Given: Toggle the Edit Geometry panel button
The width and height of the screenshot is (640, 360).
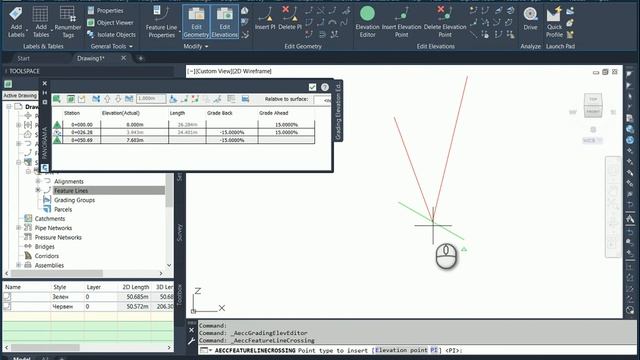Looking at the screenshot, I should coord(196,22).
